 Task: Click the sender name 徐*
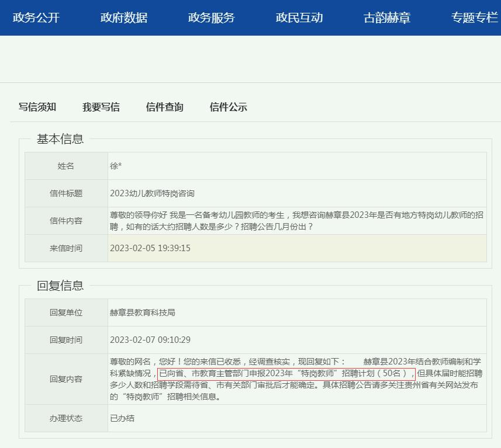[x=115, y=166]
